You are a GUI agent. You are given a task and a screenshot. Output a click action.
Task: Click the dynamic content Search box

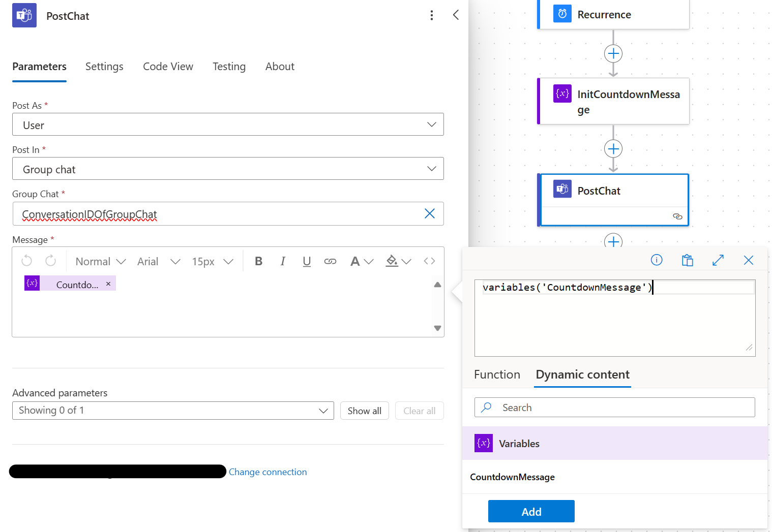[x=615, y=407]
